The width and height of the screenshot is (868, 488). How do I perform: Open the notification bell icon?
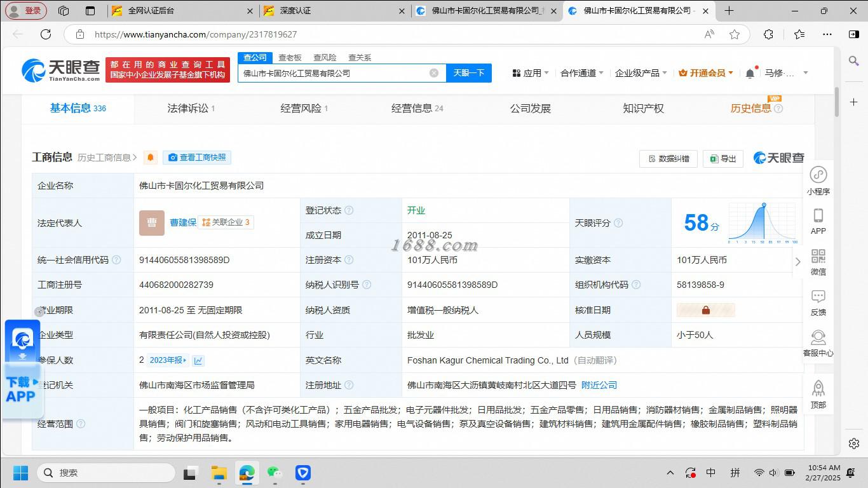[750, 73]
